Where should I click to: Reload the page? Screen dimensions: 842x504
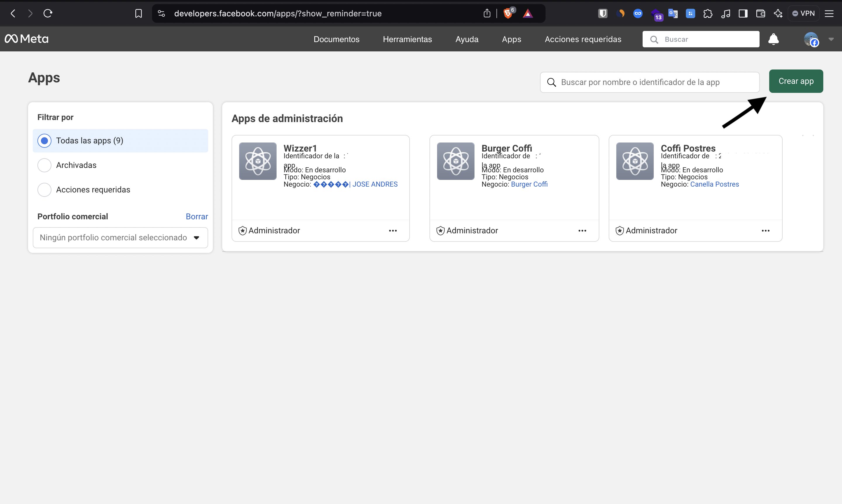[x=48, y=13]
